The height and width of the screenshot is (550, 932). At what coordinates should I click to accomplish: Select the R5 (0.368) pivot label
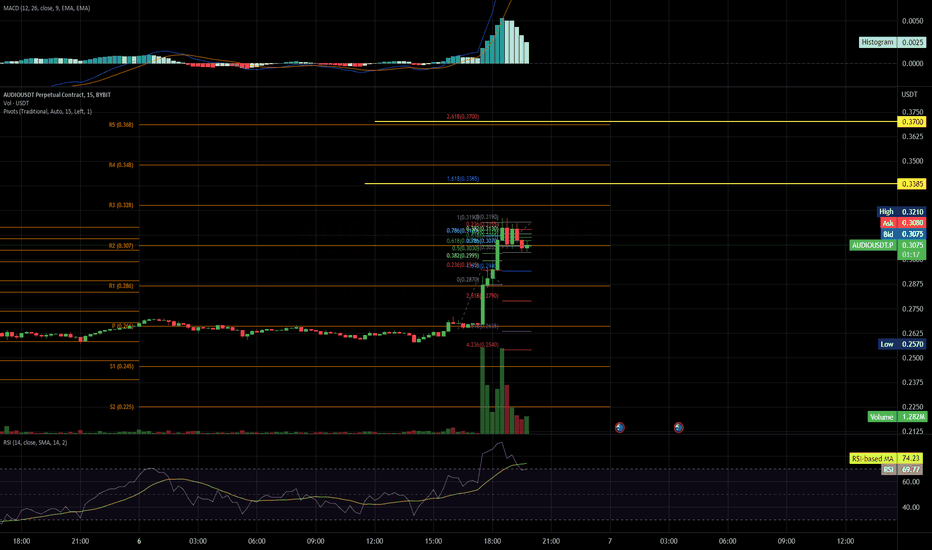(121, 125)
